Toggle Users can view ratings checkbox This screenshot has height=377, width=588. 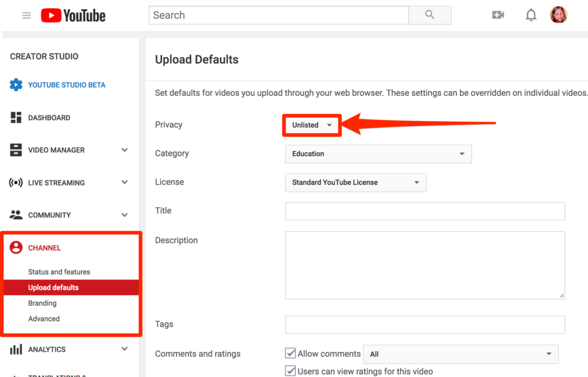pos(290,371)
